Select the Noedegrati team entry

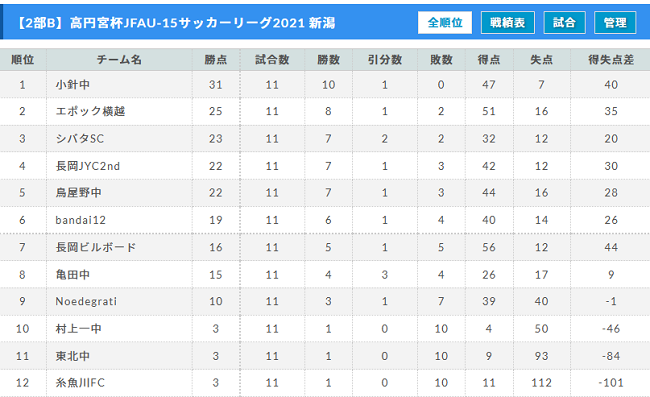pos(86,301)
